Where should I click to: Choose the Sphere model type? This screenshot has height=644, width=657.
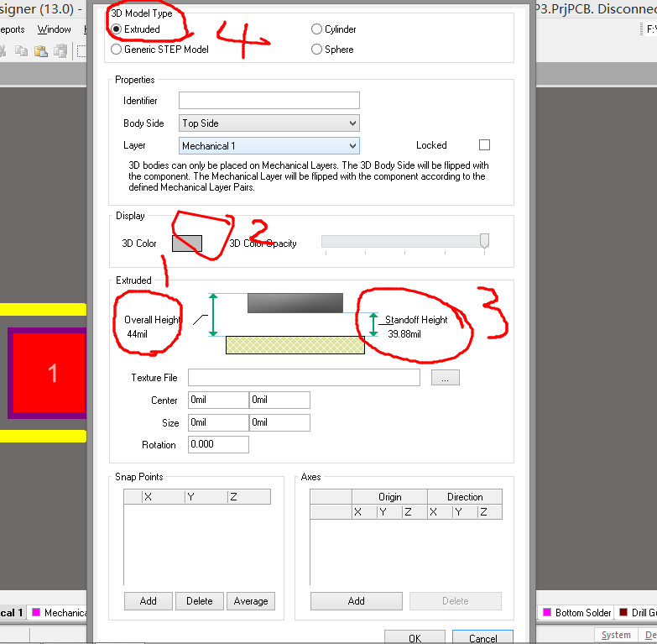point(316,50)
